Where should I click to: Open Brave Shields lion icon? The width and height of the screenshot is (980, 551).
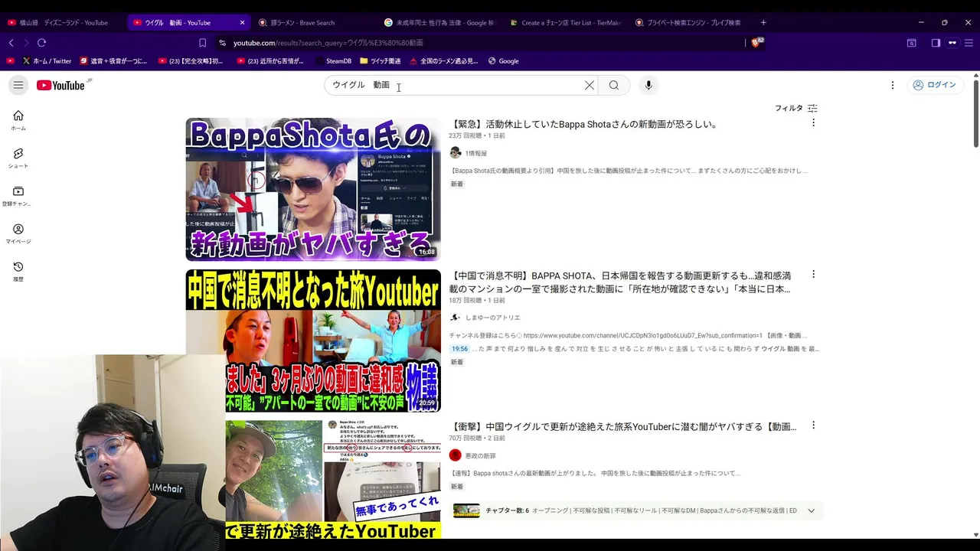click(756, 43)
